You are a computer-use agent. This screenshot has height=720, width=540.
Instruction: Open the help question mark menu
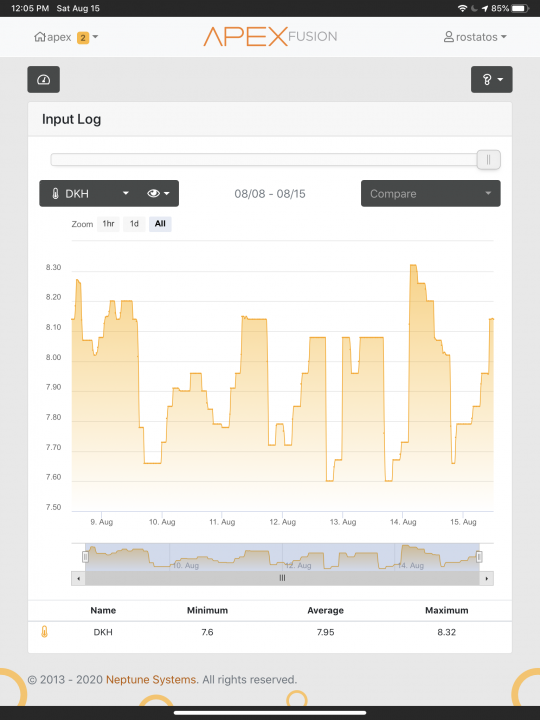491,79
